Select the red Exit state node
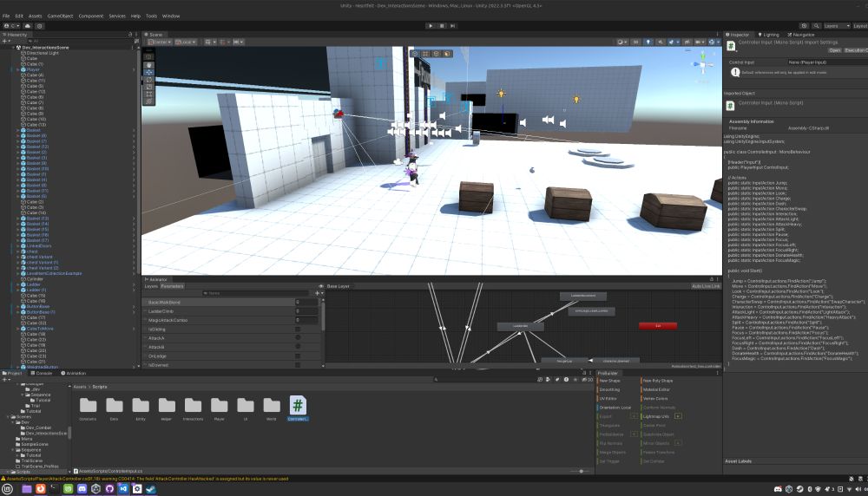Screen dimensions: 868x496 pos(658,326)
